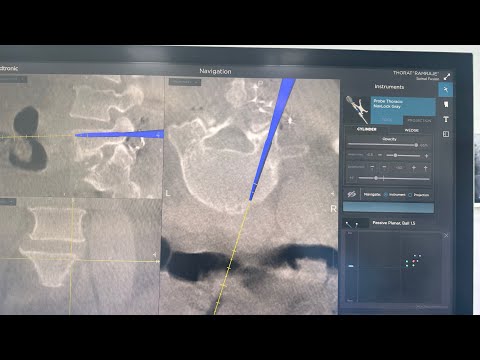
Task: Select the Instrument radio button
Action: tap(386, 194)
